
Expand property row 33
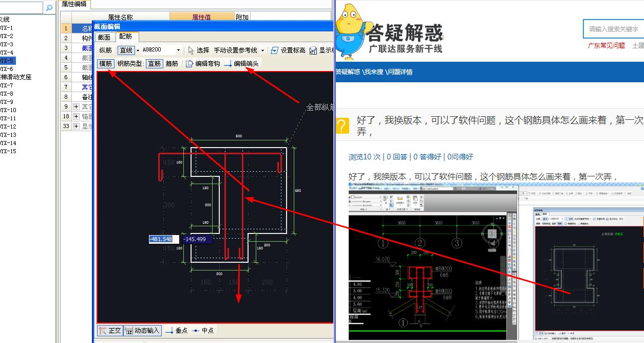pyautogui.click(x=76, y=126)
